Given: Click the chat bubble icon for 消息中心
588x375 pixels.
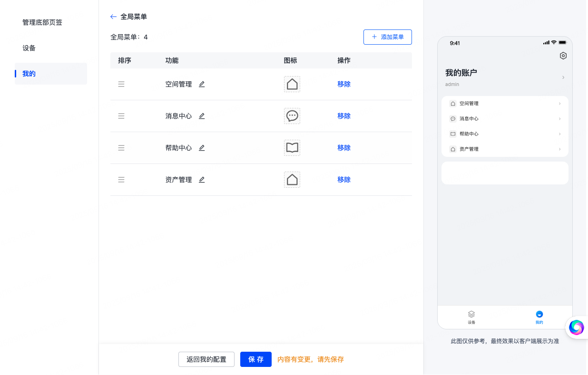Looking at the screenshot, I should point(292,116).
